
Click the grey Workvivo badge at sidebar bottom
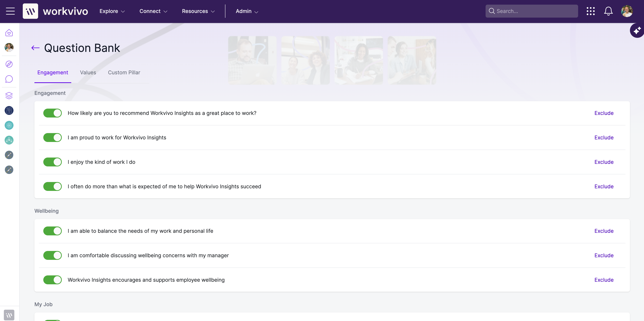pos(9,315)
